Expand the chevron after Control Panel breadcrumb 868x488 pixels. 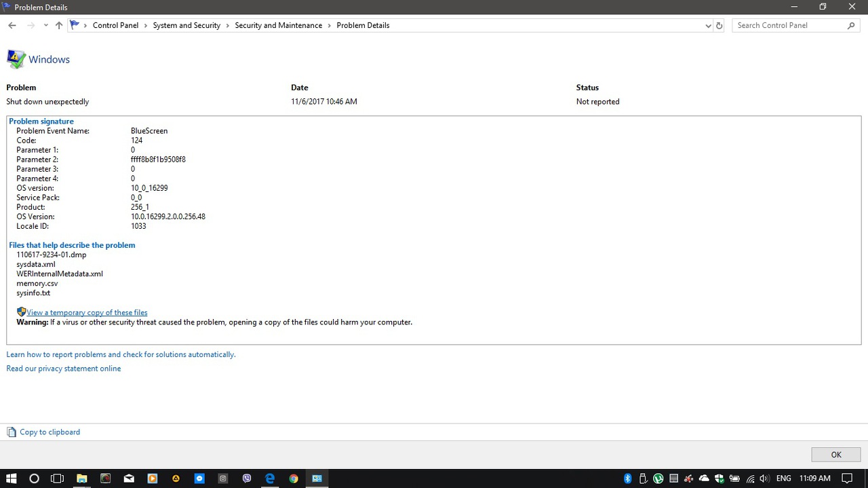146,25
